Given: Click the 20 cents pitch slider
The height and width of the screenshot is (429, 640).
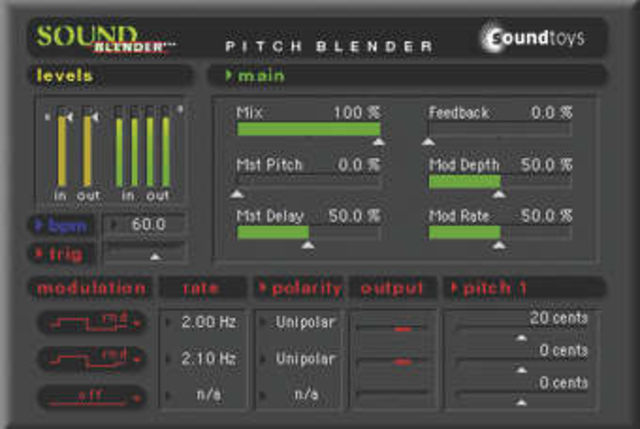Looking at the screenshot, I should pyautogui.click(x=522, y=328).
